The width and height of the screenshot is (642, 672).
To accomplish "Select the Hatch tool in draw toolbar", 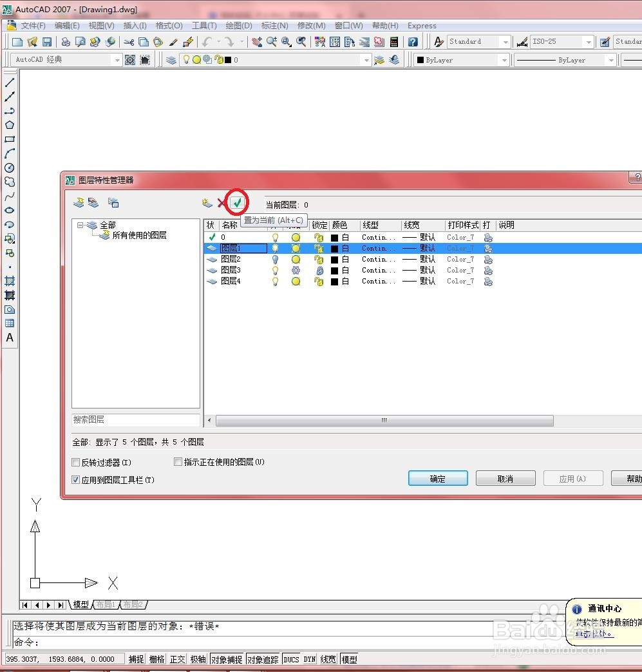I will (10, 281).
